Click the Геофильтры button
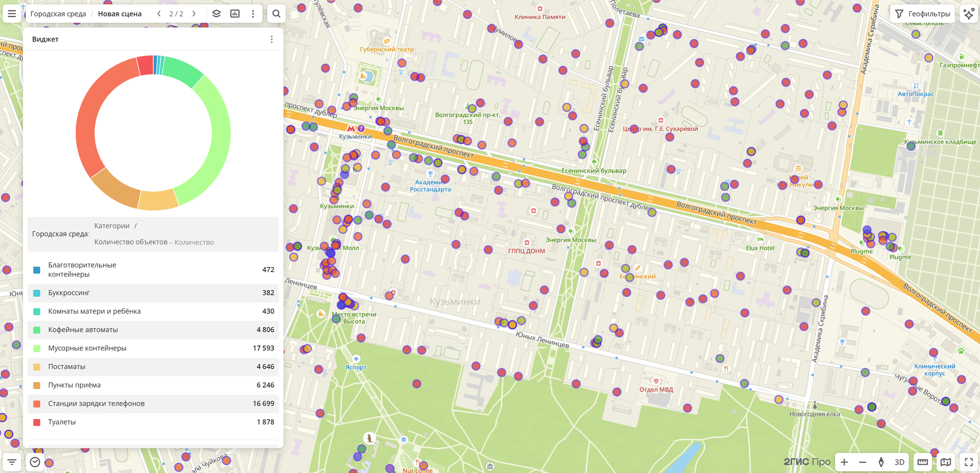Image resolution: width=980 pixels, height=473 pixels. tap(923, 14)
